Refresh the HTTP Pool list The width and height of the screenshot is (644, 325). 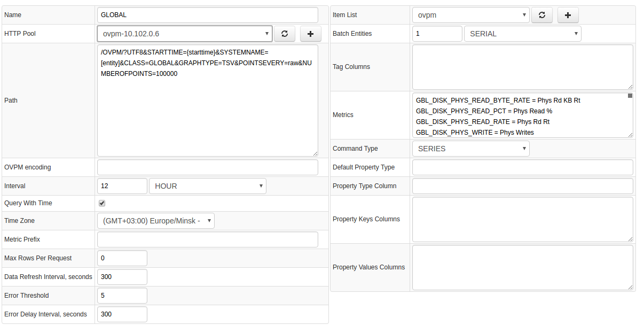tap(285, 33)
